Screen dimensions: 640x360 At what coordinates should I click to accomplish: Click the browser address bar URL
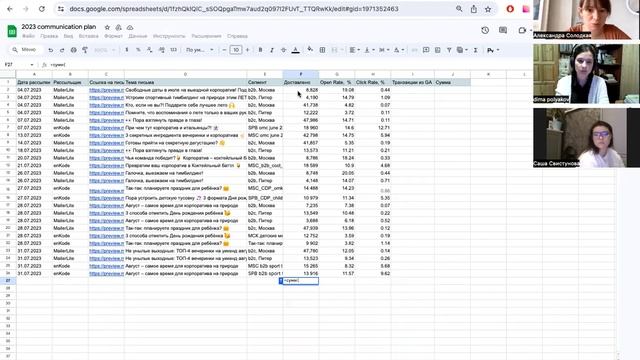(234, 9)
